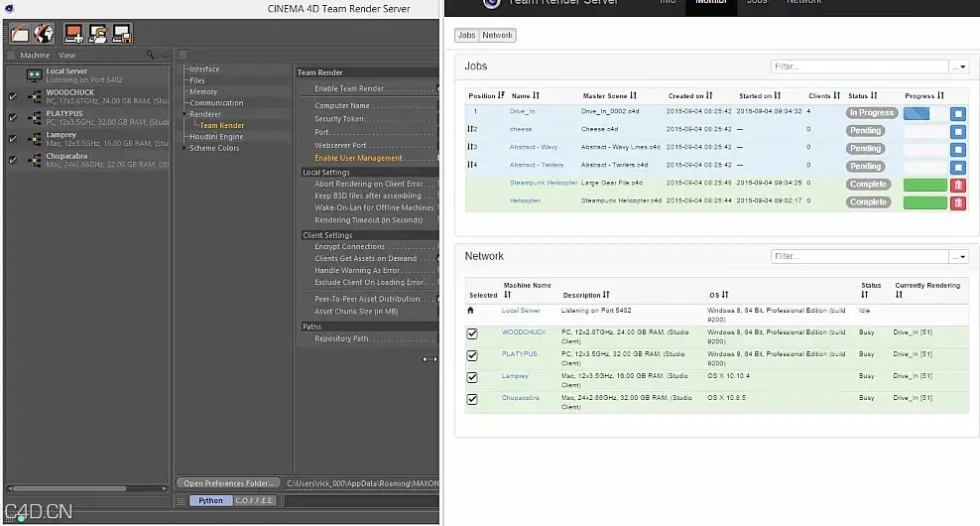Click the Helicopter job green progress bar
The image size is (980, 526).
click(x=925, y=202)
